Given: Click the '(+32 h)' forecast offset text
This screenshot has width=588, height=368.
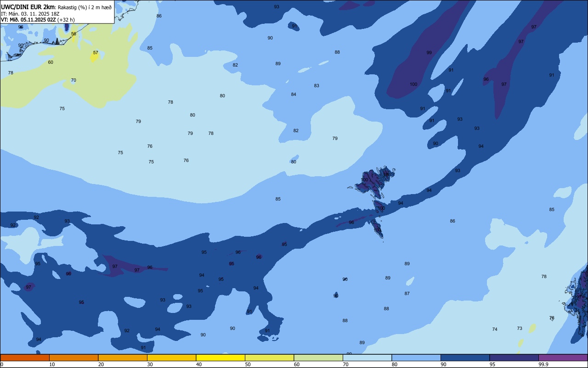Looking at the screenshot, I should (x=66, y=20).
